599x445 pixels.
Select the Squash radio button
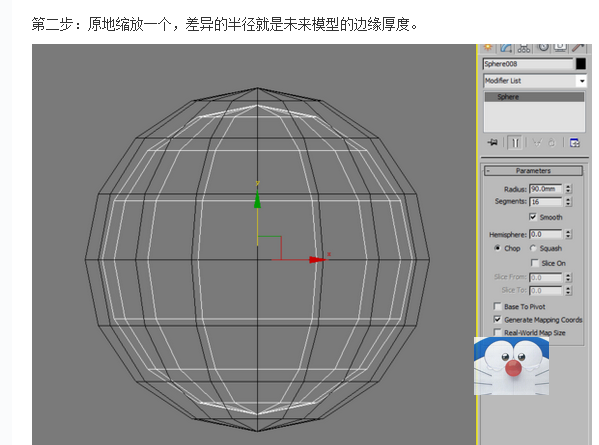click(533, 248)
